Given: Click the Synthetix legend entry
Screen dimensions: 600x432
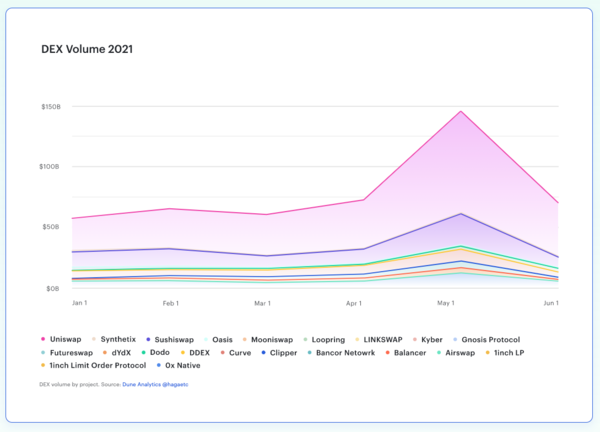Looking at the screenshot, I should tap(114, 339).
